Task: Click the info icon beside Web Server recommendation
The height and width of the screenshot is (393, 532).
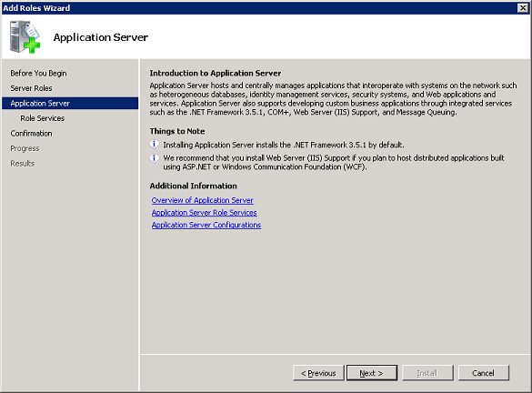Action: coord(154,158)
